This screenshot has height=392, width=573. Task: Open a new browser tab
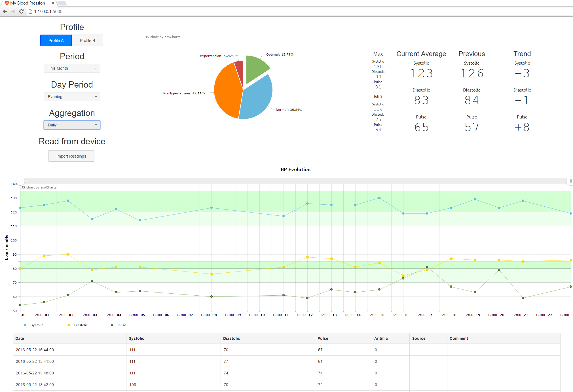pyautogui.click(x=62, y=3)
